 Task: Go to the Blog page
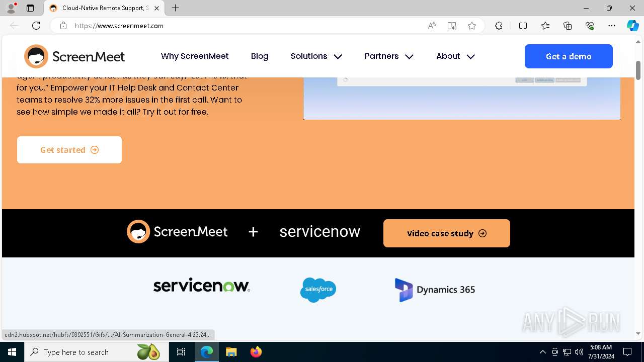[260, 56]
